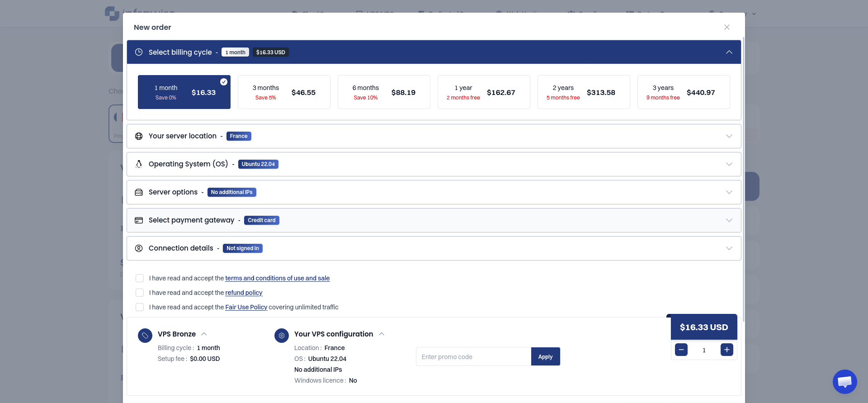Collapse Your VPS configuration summary
The width and height of the screenshot is (868, 403).
382,334
